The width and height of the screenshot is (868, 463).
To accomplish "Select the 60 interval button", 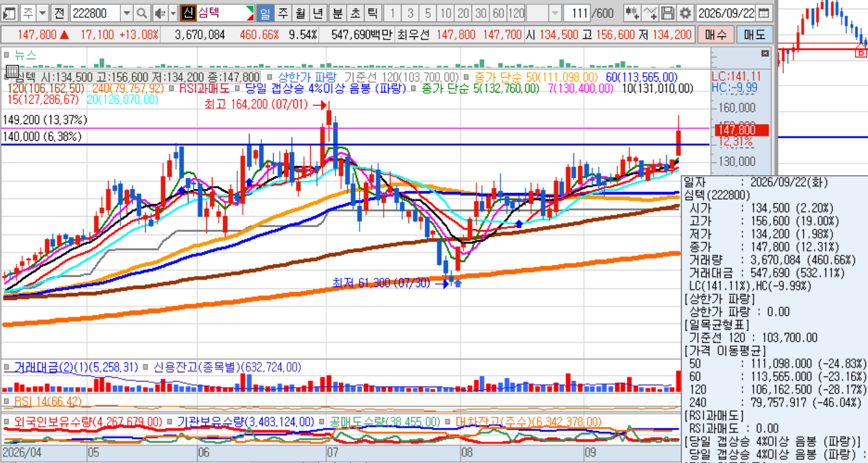I will (499, 12).
